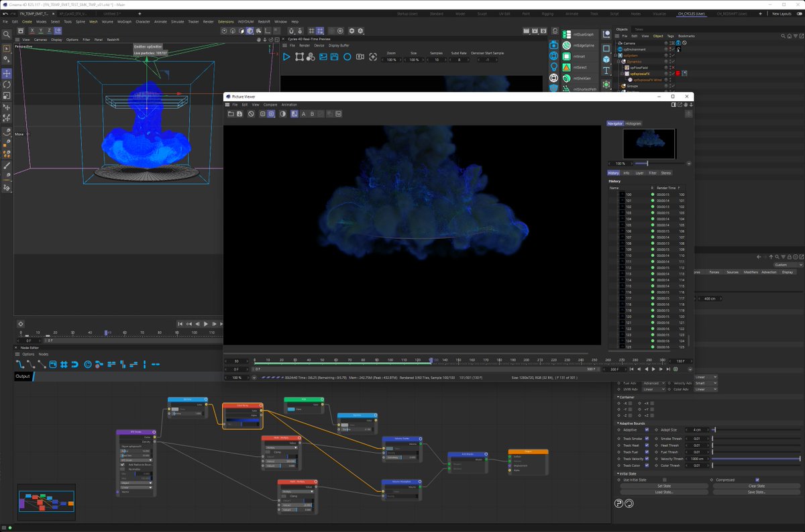Toggle the Track Velocity checkbox
Viewport: 805px width, 532px height.
(647, 459)
